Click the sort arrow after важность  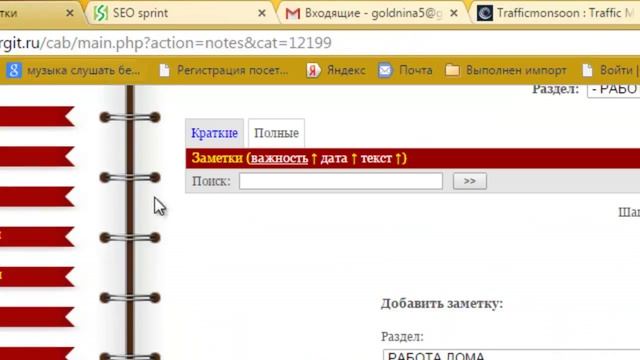tap(314, 158)
